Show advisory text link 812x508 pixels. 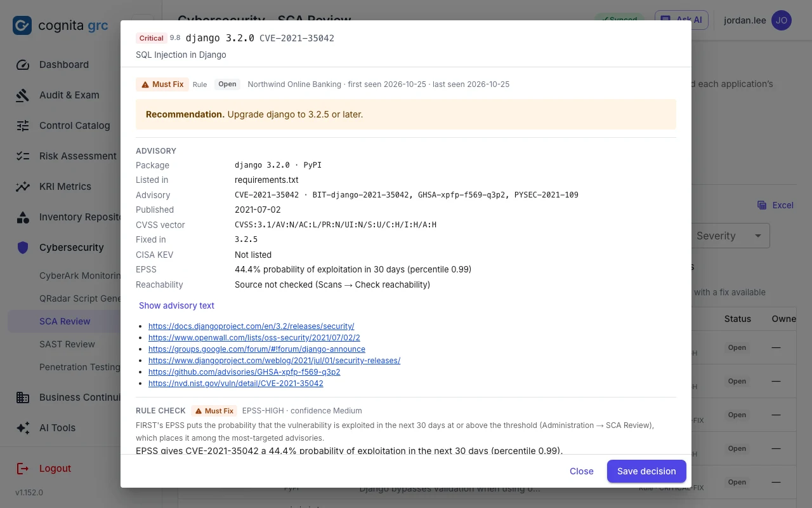click(176, 305)
